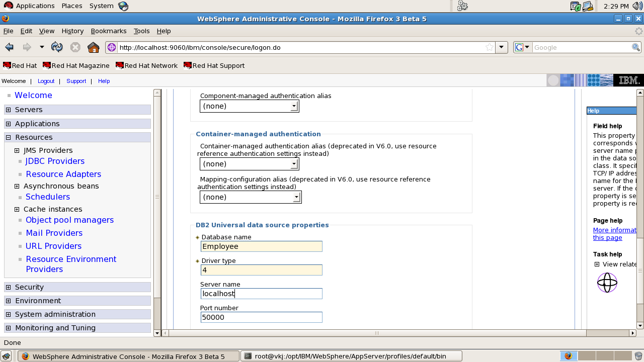The height and width of the screenshot is (362, 644).
Task: Open the Red Hat bookmark
Action: [20, 65]
